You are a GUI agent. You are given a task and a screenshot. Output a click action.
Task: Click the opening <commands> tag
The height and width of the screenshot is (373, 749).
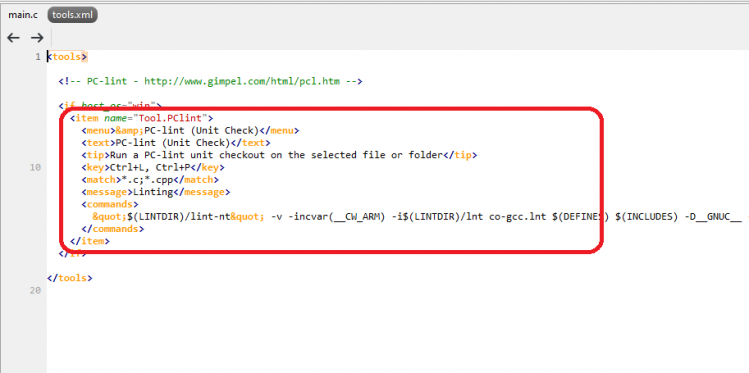tap(110, 204)
